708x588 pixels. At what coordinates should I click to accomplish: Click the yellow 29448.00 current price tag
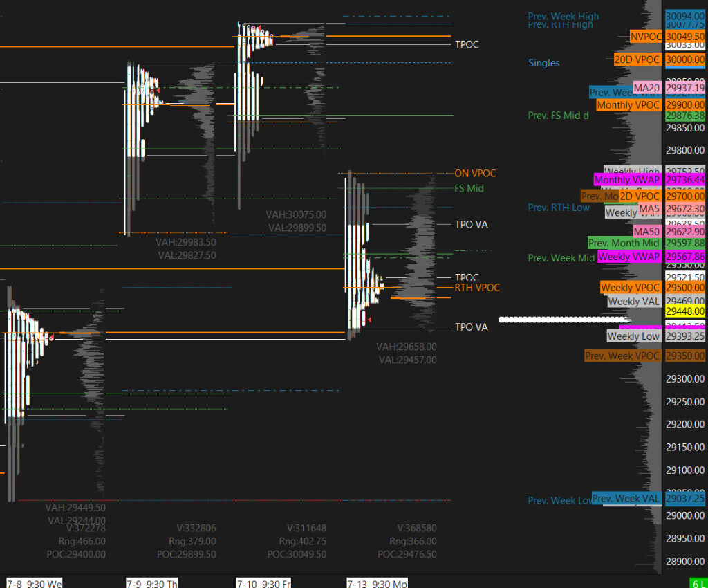point(685,311)
